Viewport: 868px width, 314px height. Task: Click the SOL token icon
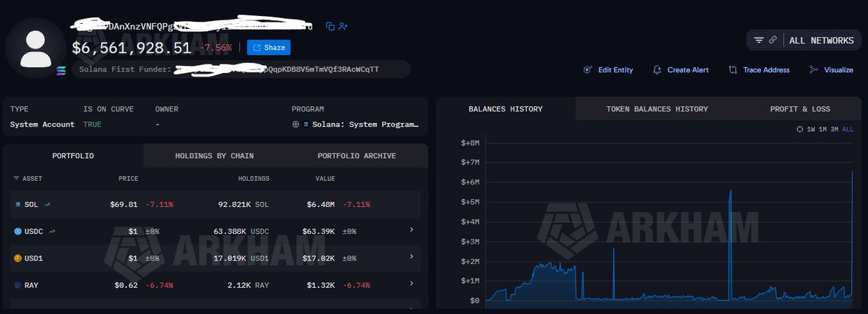point(18,205)
